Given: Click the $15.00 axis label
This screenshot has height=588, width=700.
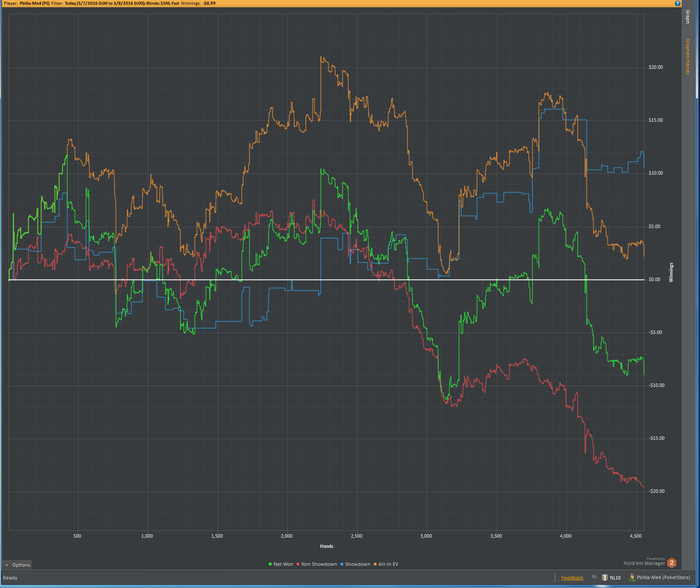Looking at the screenshot, I should 655,121.
